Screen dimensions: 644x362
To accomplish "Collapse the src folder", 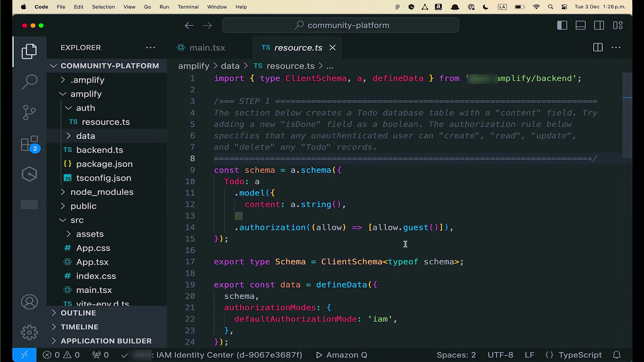I will tap(107, 220).
